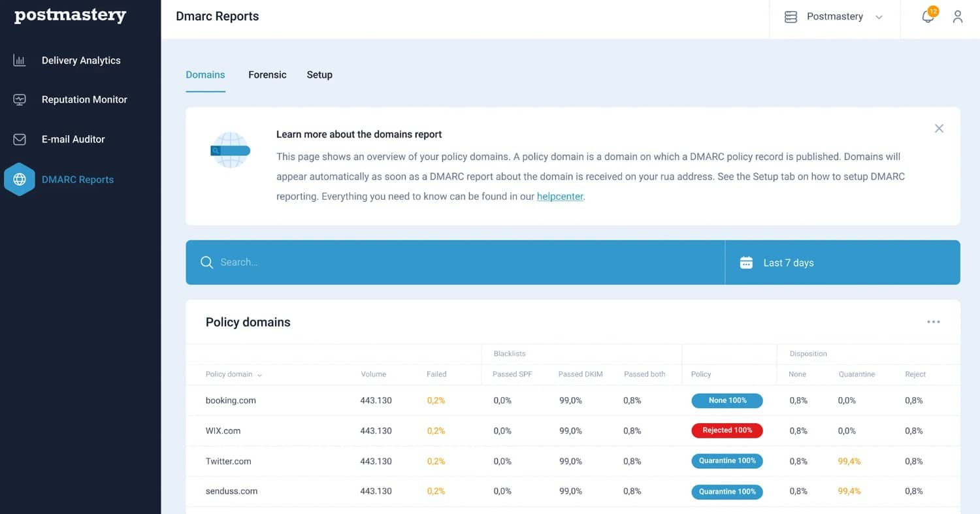Open the Setup tab

[x=319, y=74]
